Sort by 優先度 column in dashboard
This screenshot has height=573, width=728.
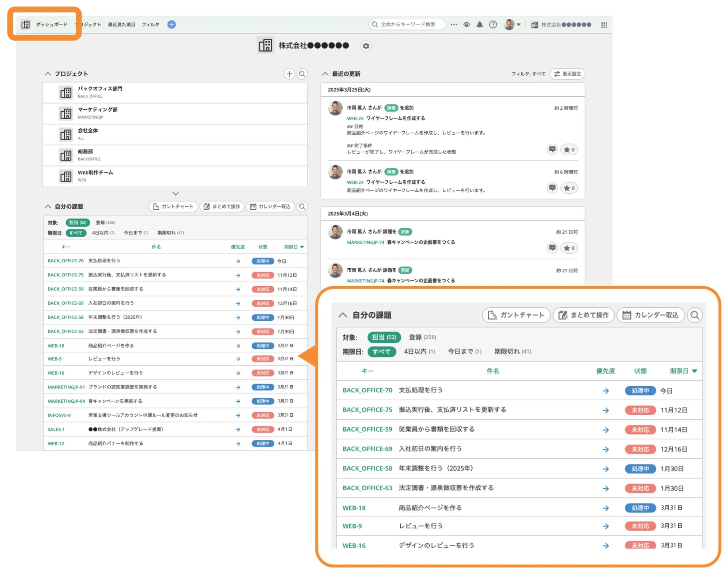coord(238,247)
